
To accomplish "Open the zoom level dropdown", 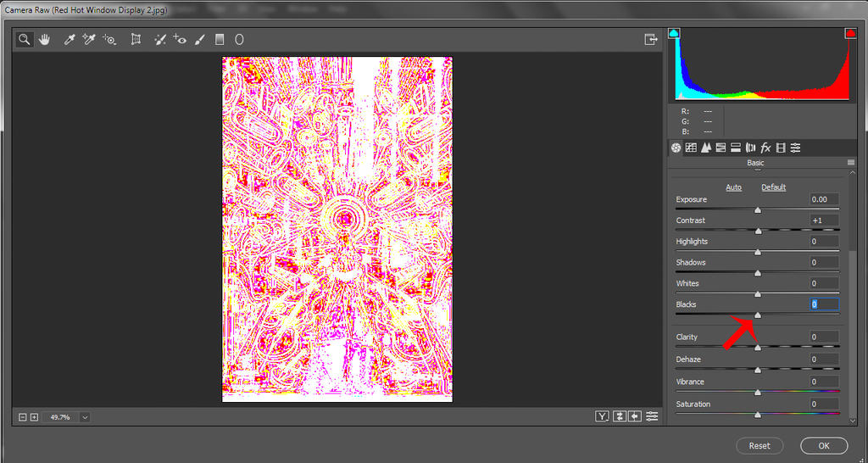I will (85, 417).
